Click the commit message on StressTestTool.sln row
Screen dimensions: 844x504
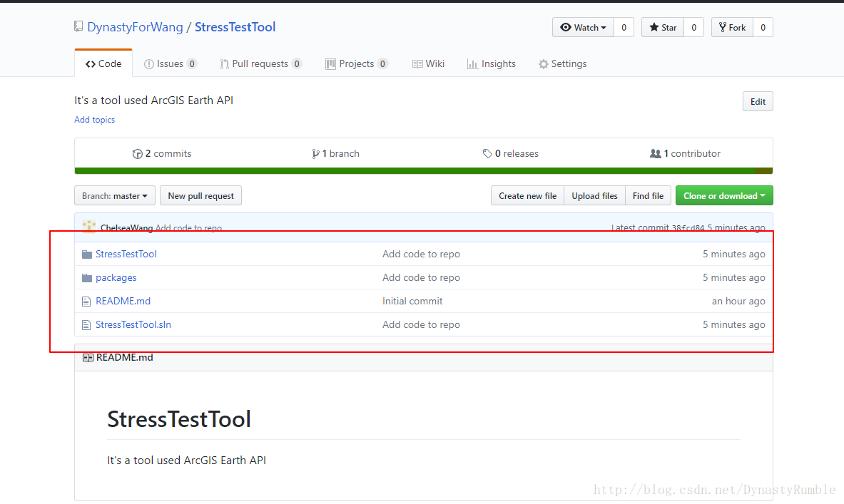(421, 324)
